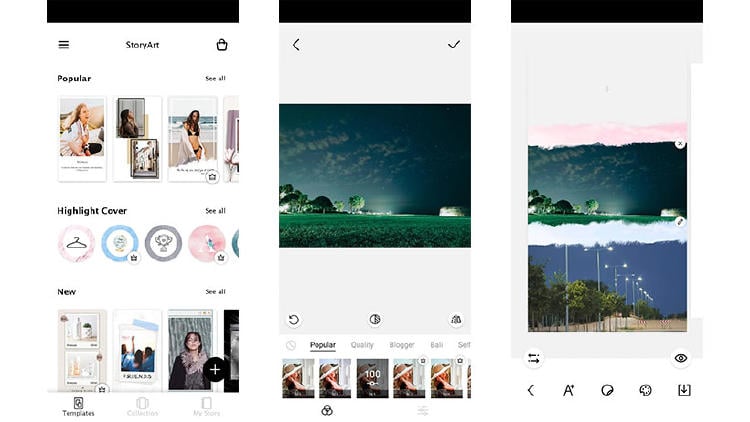This screenshot has width=750, height=422.
Task: Open the background color palette tool
Action: tap(645, 390)
